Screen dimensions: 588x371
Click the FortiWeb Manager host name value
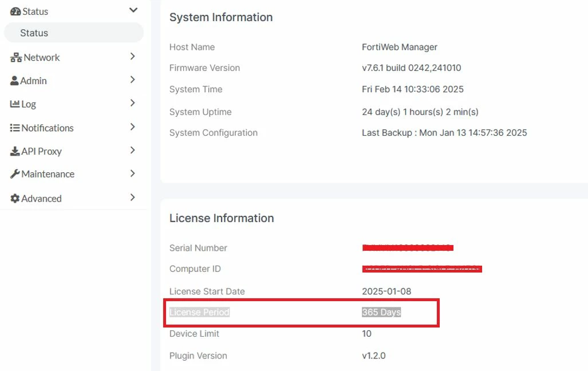[x=400, y=48]
